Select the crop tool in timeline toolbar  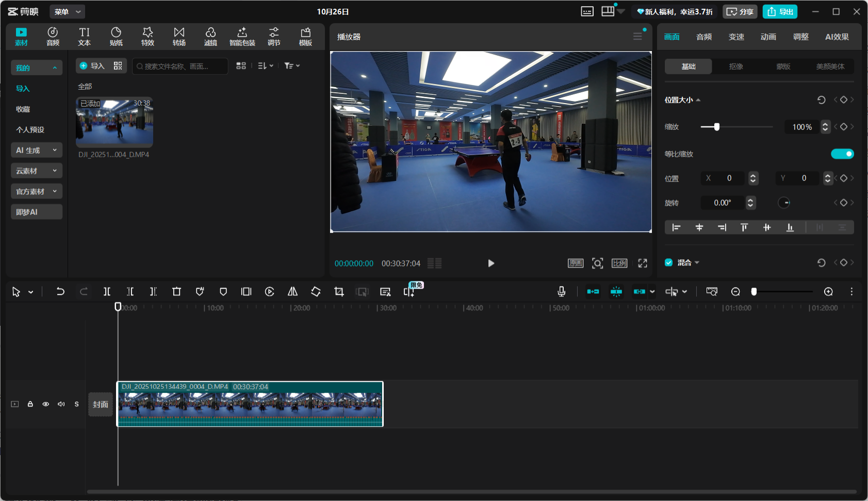(339, 292)
